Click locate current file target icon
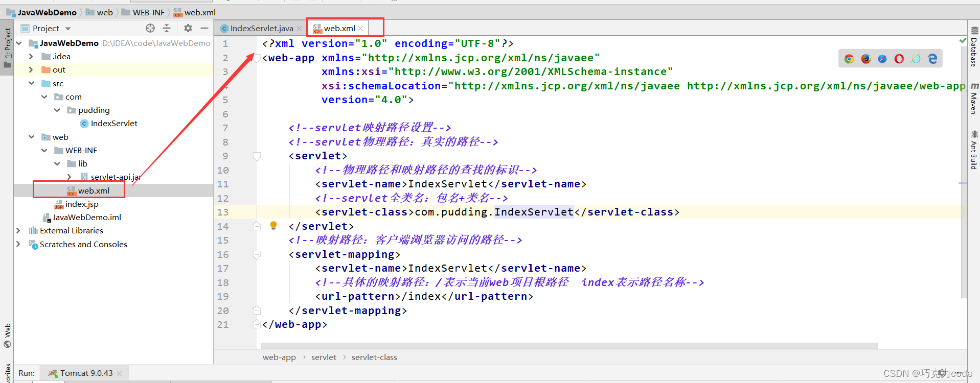The image size is (980, 383). 150,28
